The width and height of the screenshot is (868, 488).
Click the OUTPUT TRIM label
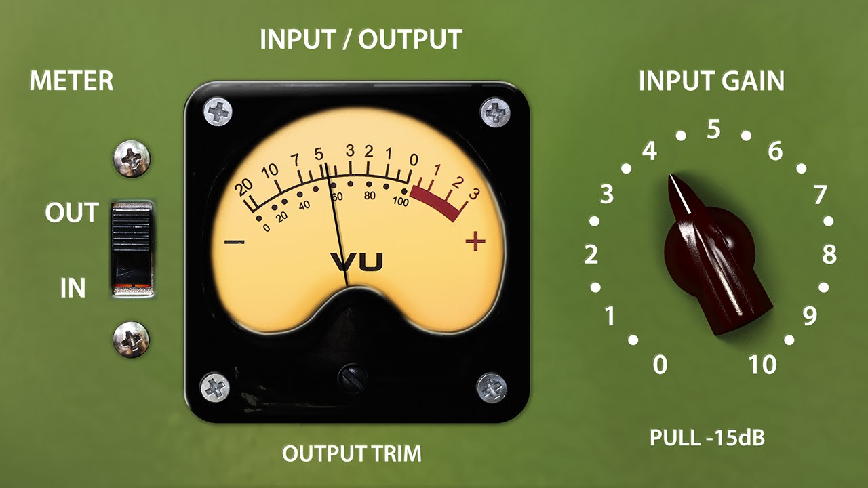(x=352, y=453)
